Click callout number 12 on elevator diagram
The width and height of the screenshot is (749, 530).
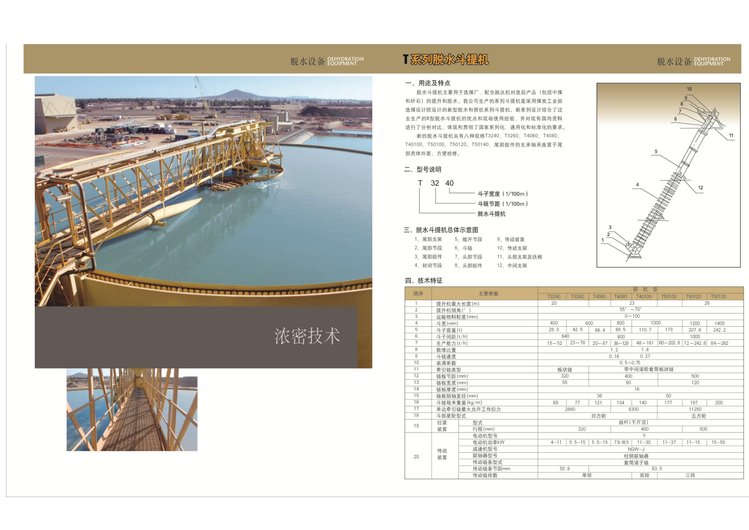tap(701, 188)
